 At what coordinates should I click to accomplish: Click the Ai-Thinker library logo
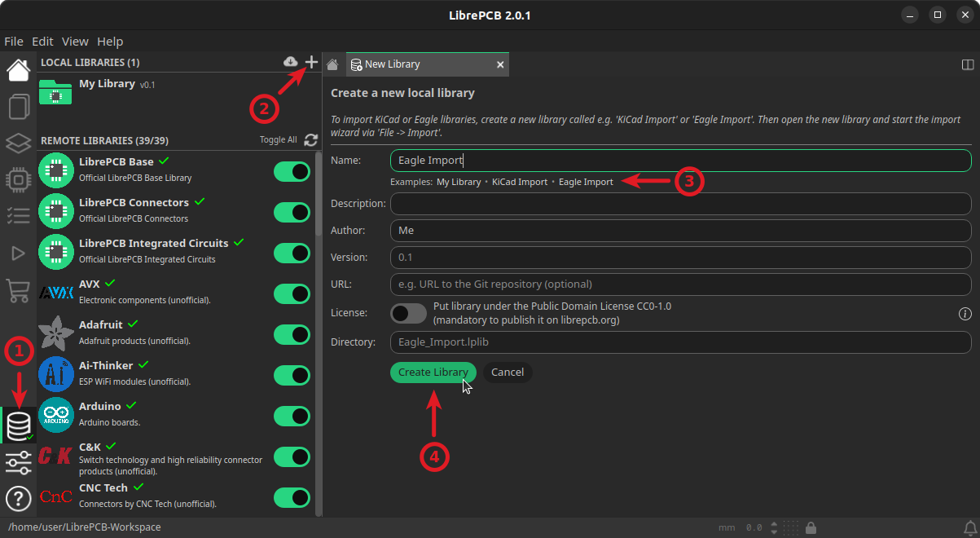point(55,374)
